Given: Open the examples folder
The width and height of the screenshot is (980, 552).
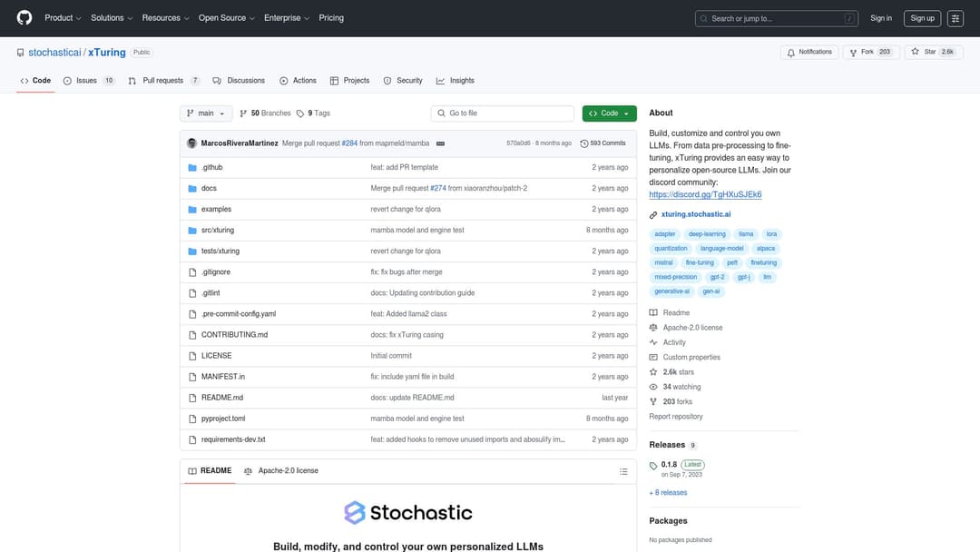Looking at the screenshot, I should [216, 210].
